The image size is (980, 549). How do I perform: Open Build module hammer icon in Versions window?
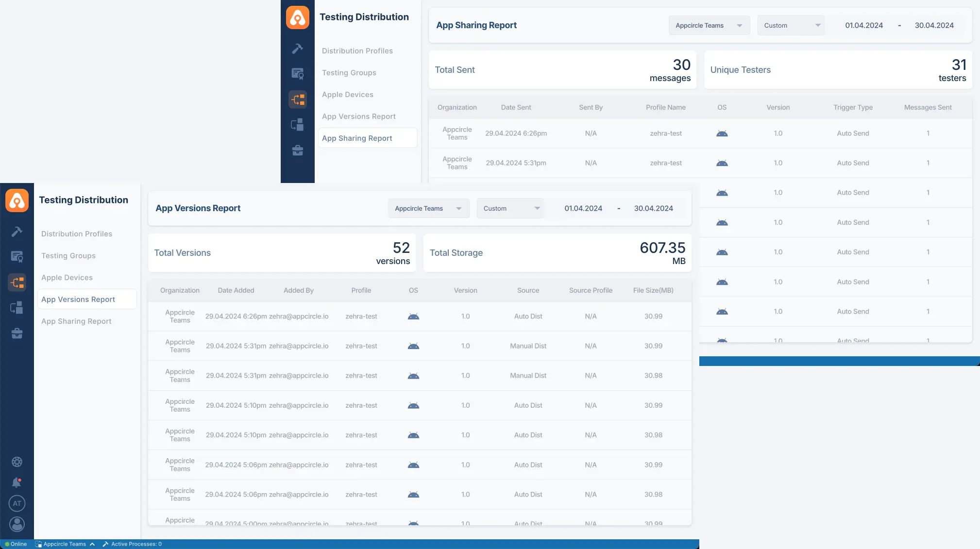(x=17, y=232)
